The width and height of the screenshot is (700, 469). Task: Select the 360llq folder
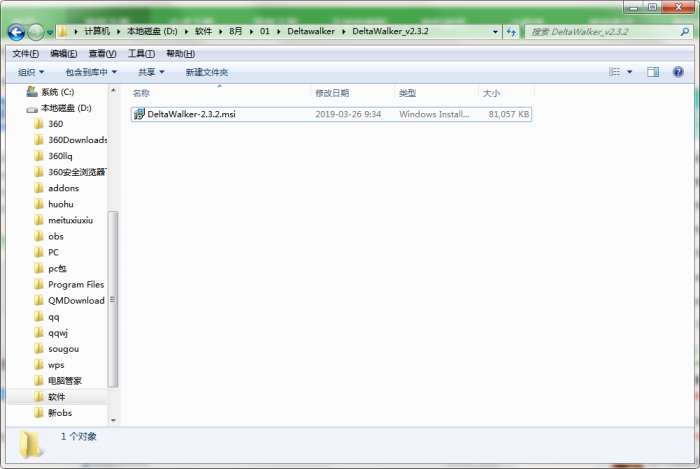54,156
